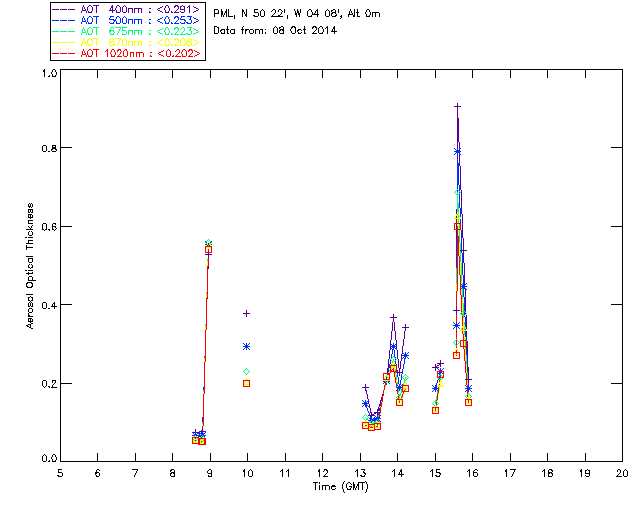Click the AOT 870nm legend entry

click(x=126, y=42)
